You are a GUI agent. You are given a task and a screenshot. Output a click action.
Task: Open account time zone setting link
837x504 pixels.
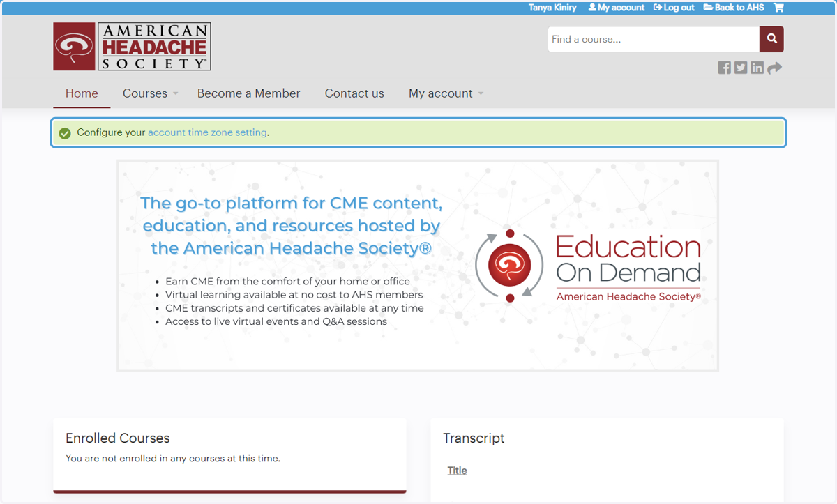(x=207, y=132)
